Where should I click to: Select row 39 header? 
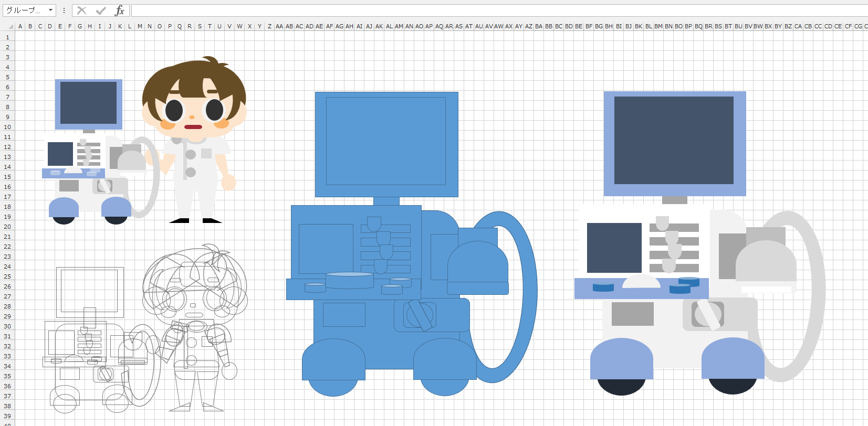(7, 416)
